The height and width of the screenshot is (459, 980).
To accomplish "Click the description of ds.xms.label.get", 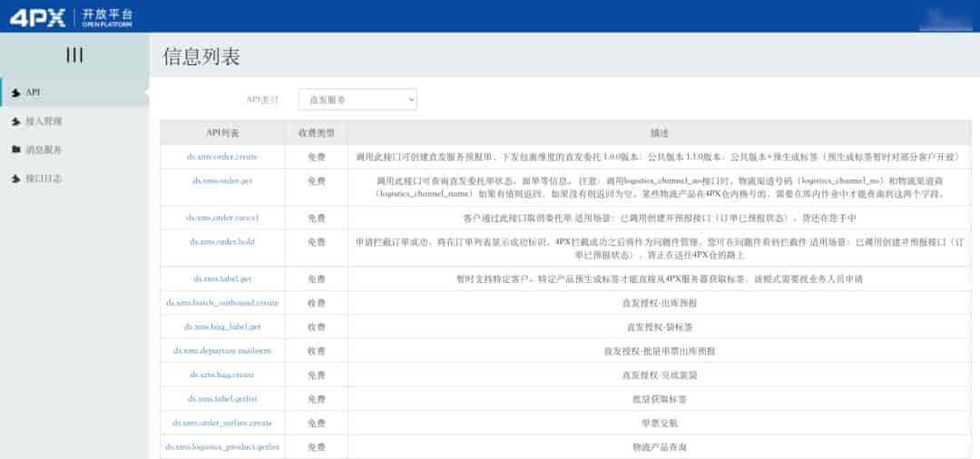I will pos(660,279).
